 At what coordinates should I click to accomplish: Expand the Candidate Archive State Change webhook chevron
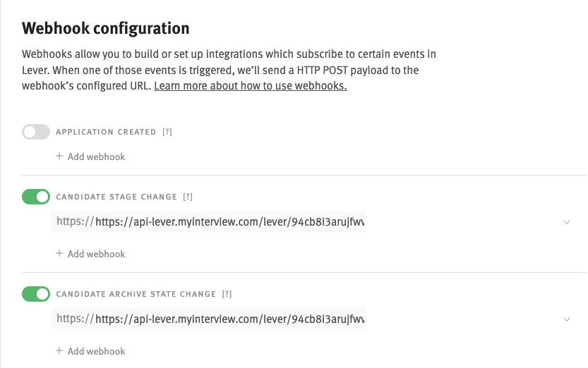click(x=567, y=319)
